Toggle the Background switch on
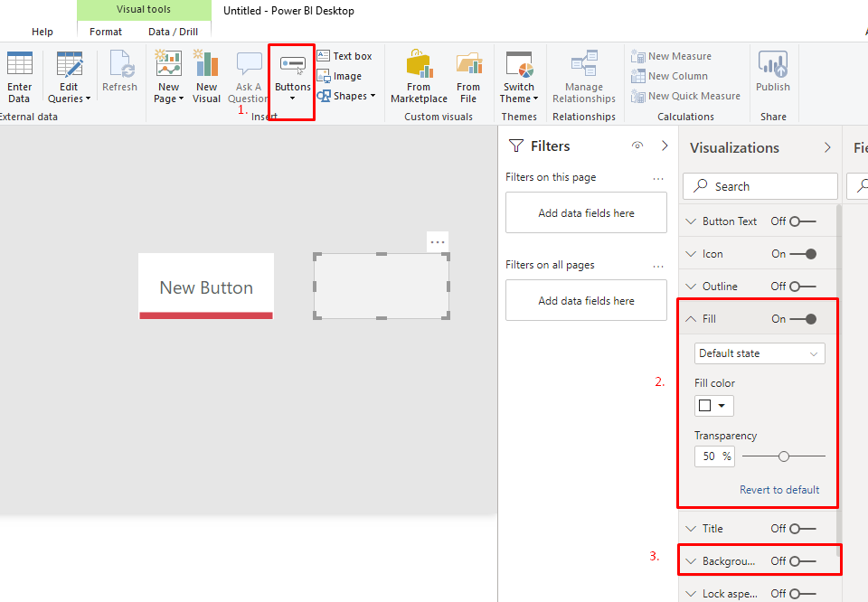Viewport: 868px width, 602px height. (x=803, y=561)
